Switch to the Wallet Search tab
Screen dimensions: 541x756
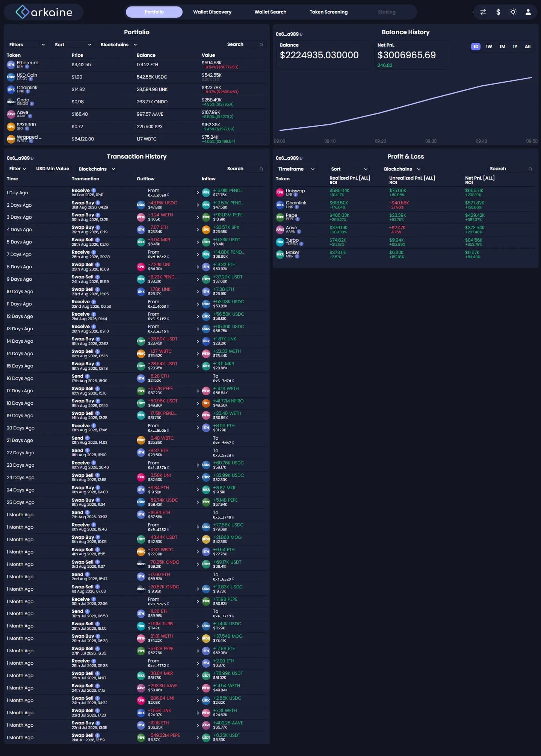270,12
